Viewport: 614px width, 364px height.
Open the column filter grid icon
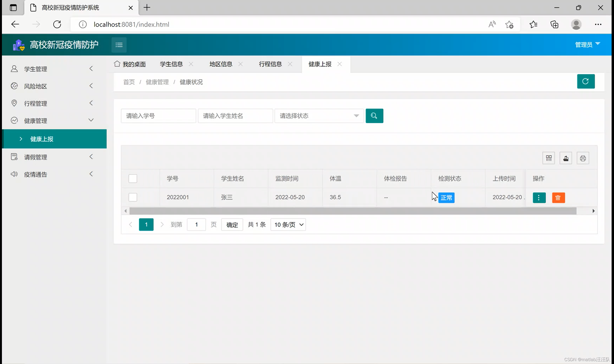pos(549,158)
